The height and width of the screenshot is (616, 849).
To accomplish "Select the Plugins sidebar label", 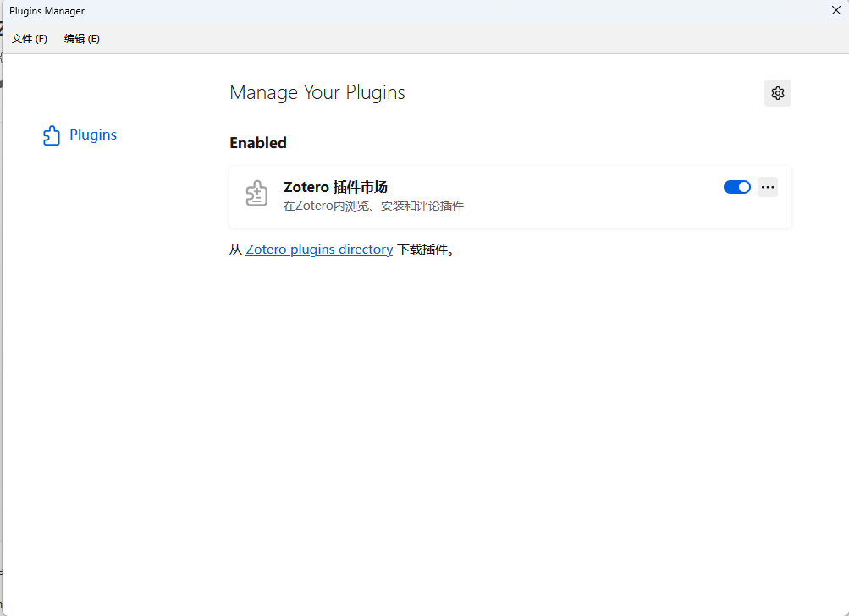I will click(93, 135).
